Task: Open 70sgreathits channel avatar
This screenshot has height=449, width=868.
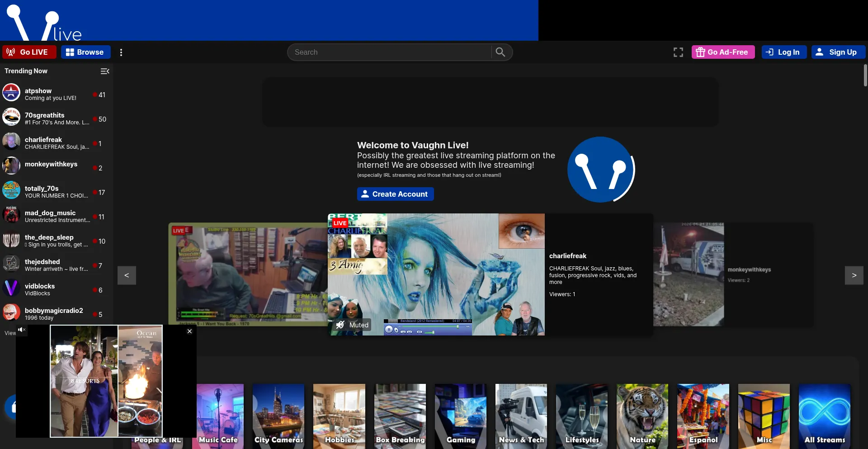Action: pyautogui.click(x=11, y=117)
